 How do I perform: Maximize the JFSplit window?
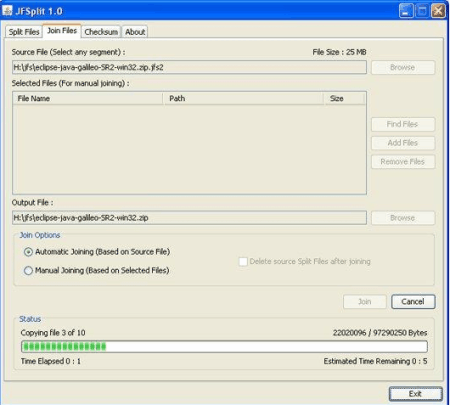click(x=422, y=11)
